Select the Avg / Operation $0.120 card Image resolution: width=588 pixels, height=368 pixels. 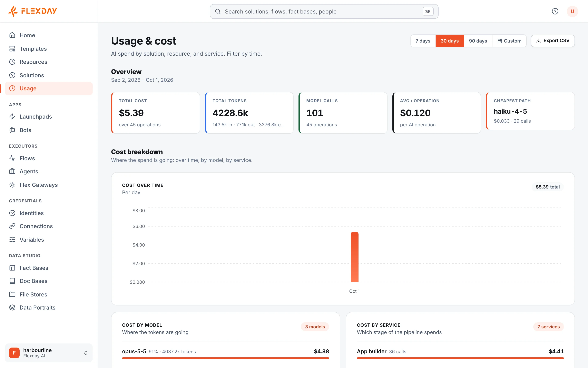[x=437, y=113]
